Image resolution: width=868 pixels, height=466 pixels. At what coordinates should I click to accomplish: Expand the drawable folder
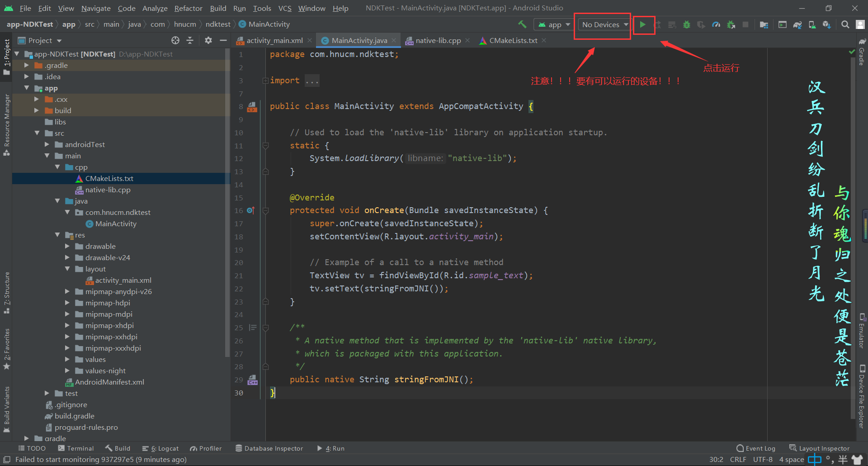point(67,246)
